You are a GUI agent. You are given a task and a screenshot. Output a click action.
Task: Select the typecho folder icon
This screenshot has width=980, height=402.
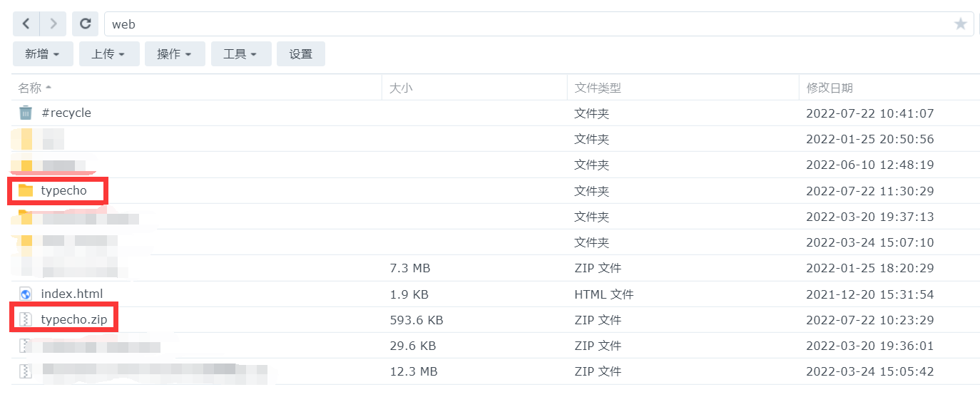pos(26,190)
